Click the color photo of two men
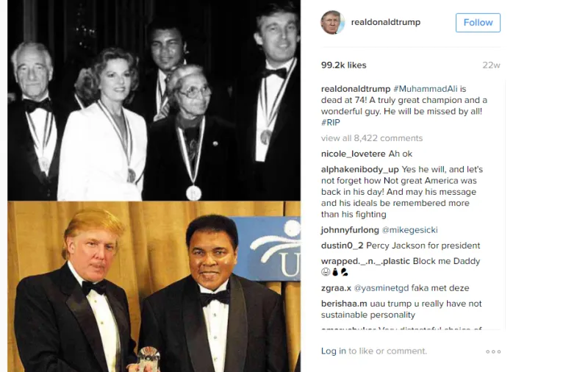 coord(154,287)
